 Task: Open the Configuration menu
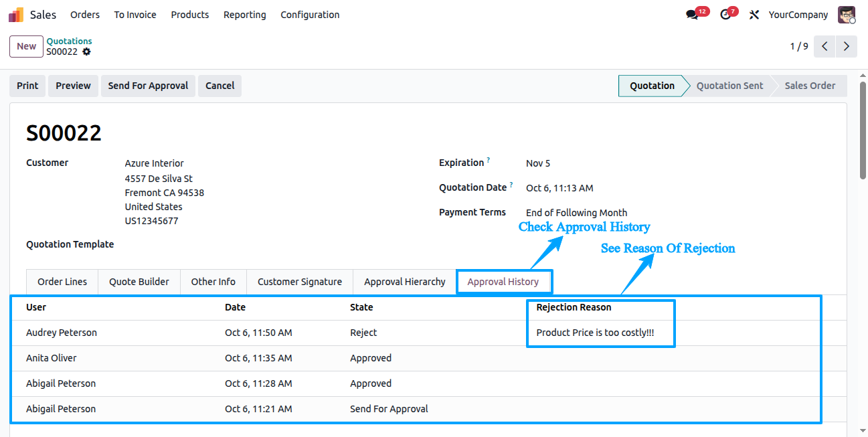point(310,15)
